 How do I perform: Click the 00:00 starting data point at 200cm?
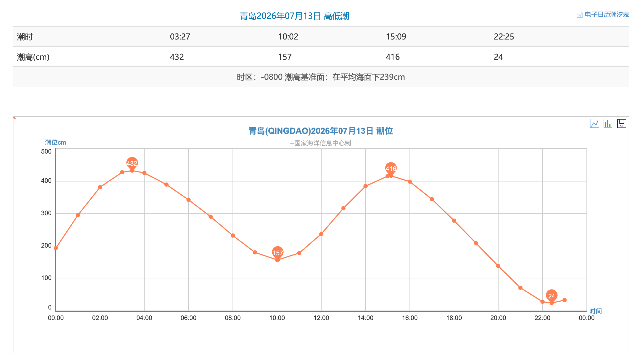click(x=56, y=248)
